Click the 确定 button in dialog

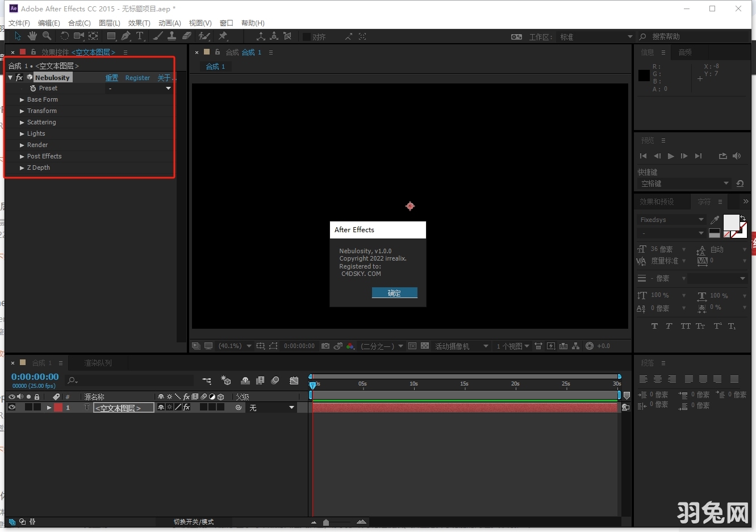tap(394, 293)
